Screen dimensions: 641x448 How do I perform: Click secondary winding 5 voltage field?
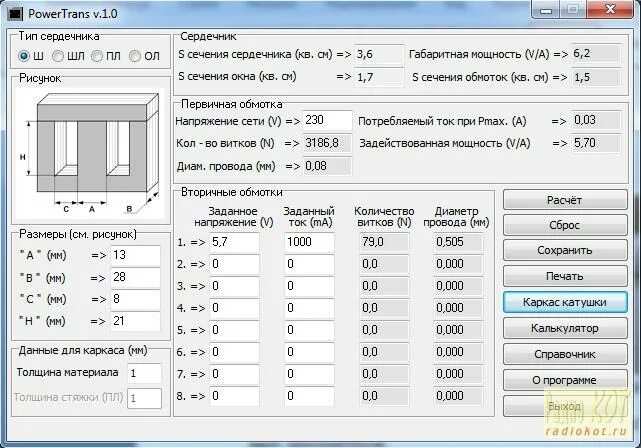pos(235,330)
